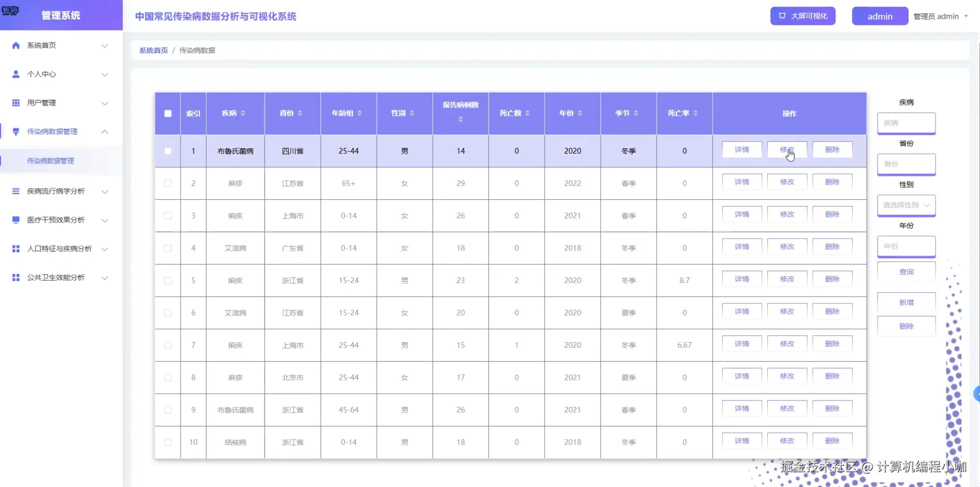Expand the 个人中心 sidebar menu chevron

(105, 75)
